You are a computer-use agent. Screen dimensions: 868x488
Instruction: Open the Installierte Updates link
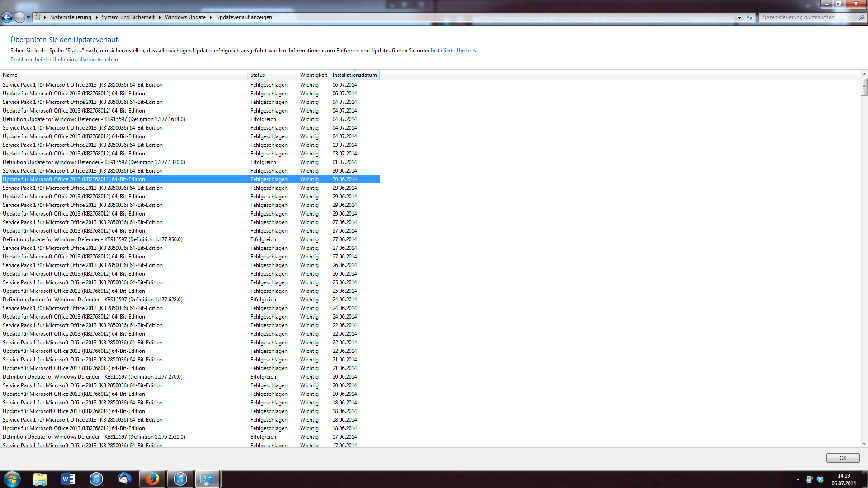click(x=453, y=51)
